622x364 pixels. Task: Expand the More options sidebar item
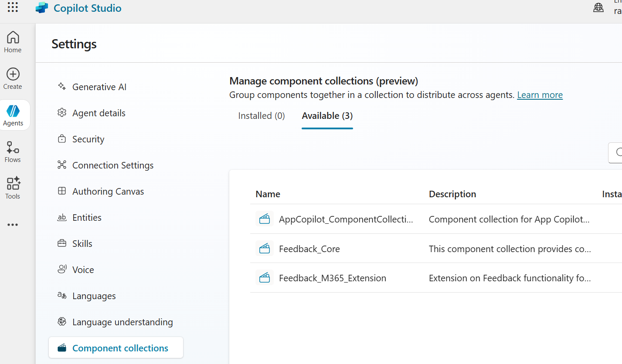(12, 224)
